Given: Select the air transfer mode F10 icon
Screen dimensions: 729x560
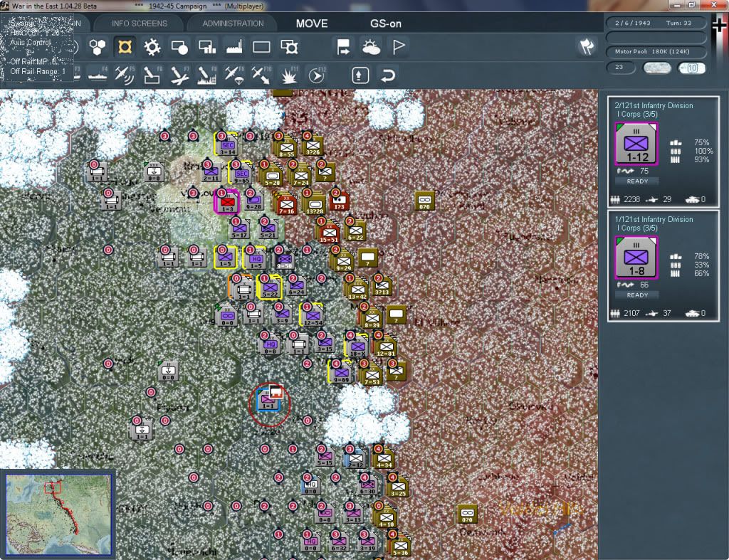Looking at the screenshot, I should coord(261,75).
